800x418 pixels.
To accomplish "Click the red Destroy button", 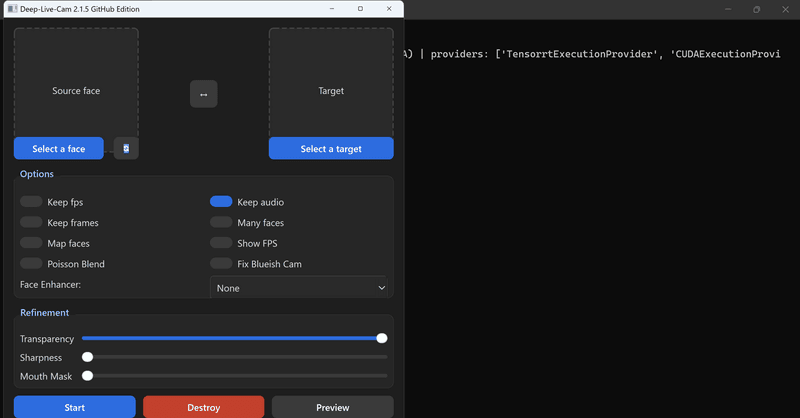I will [x=204, y=407].
